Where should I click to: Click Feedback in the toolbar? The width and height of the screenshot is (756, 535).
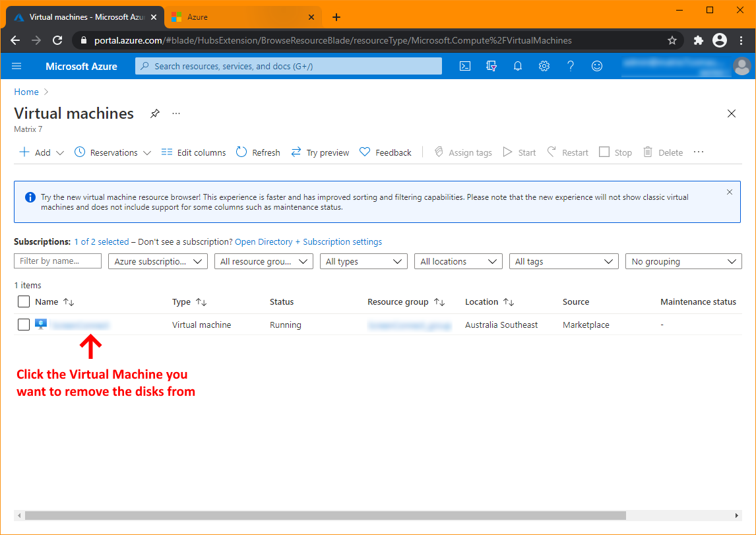pos(386,152)
